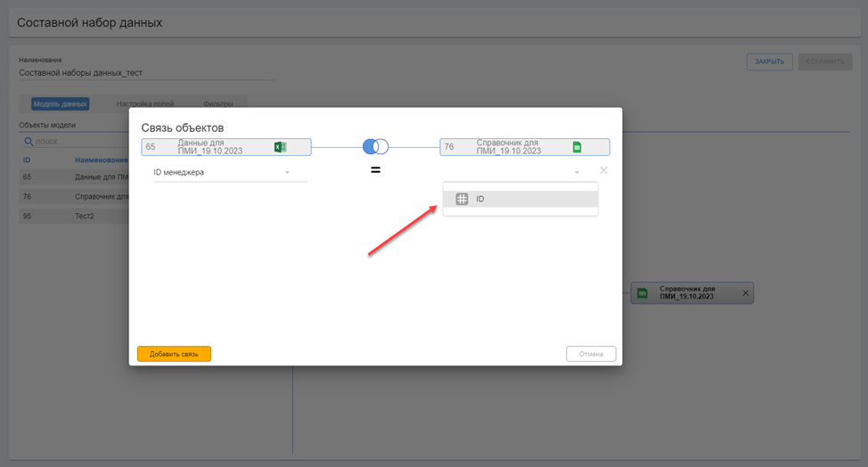The height and width of the screenshot is (467, 868).
Task: Click the Отмена button
Action: pos(591,354)
